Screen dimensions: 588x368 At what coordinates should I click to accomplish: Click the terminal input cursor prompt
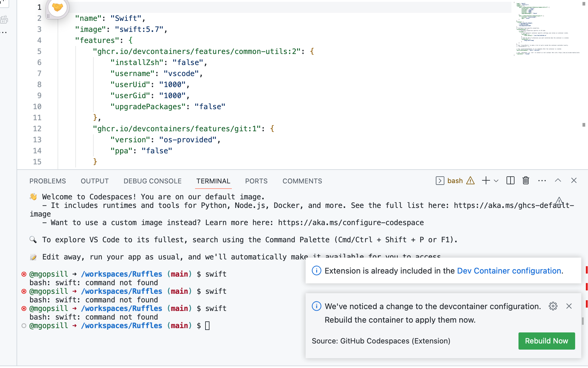207,326
